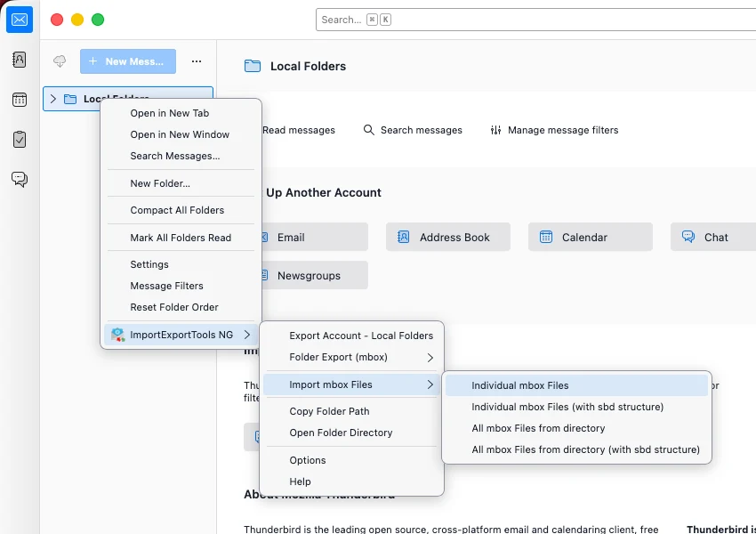The image size is (756, 534).
Task: Click the Calendar button icon
Action: point(546,237)
